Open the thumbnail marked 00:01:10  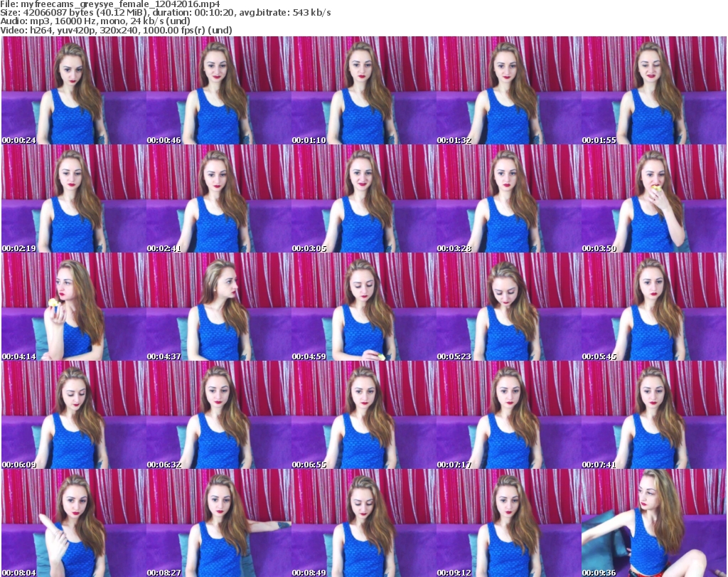(x=363, y=90)
